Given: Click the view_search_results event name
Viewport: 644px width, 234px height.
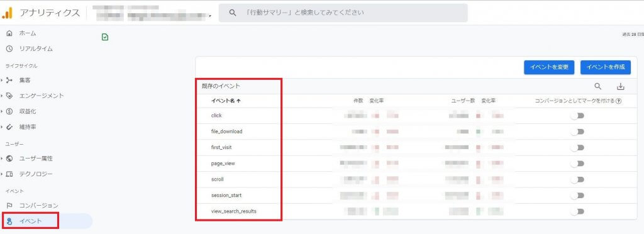Looking at the screenshot, I should tap(234, 211).
